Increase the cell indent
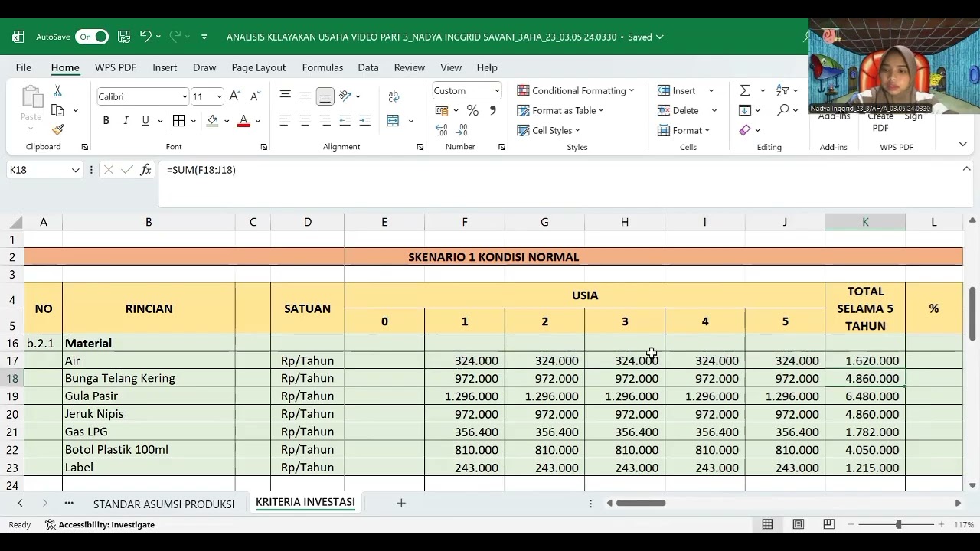Screen dimensions: 980x551 coord(365,121)
